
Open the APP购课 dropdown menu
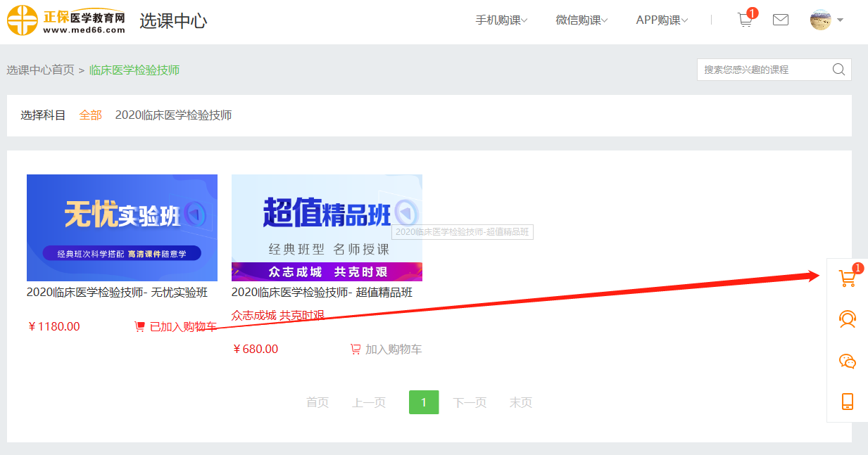coord(662,20)
